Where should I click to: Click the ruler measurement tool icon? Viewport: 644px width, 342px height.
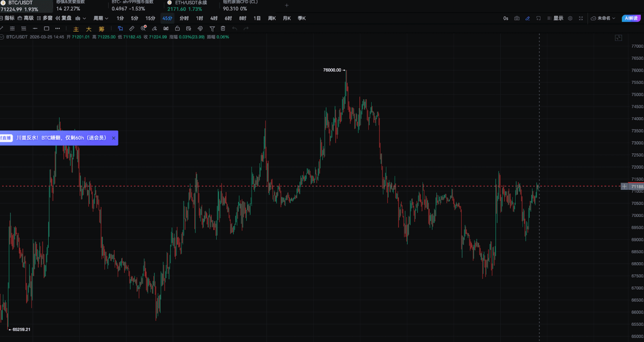[132, 29]
